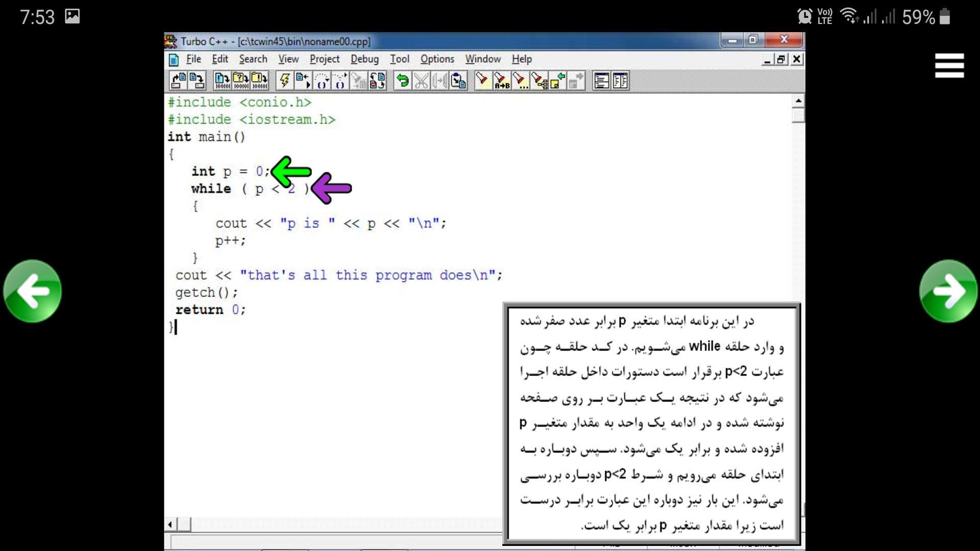Click the grayed-out Copy toolbar icon
Screen dimensions: 980x551
pos(439,81)
